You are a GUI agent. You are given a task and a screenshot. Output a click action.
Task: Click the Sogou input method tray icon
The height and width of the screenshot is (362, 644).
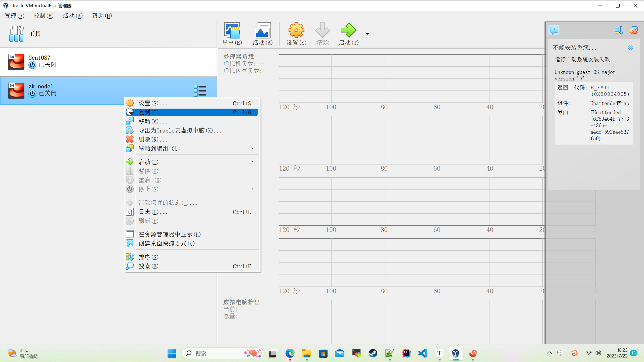[x=574, y=353]
